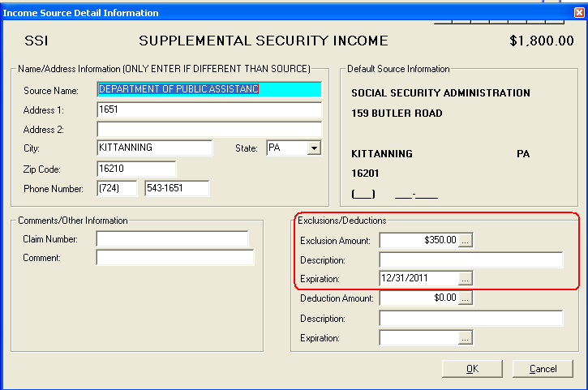The width and height of the screenshot is (588, 390).
Task: Click the Description field under Exclusion Amount
Action: click(x=470, y=260)
